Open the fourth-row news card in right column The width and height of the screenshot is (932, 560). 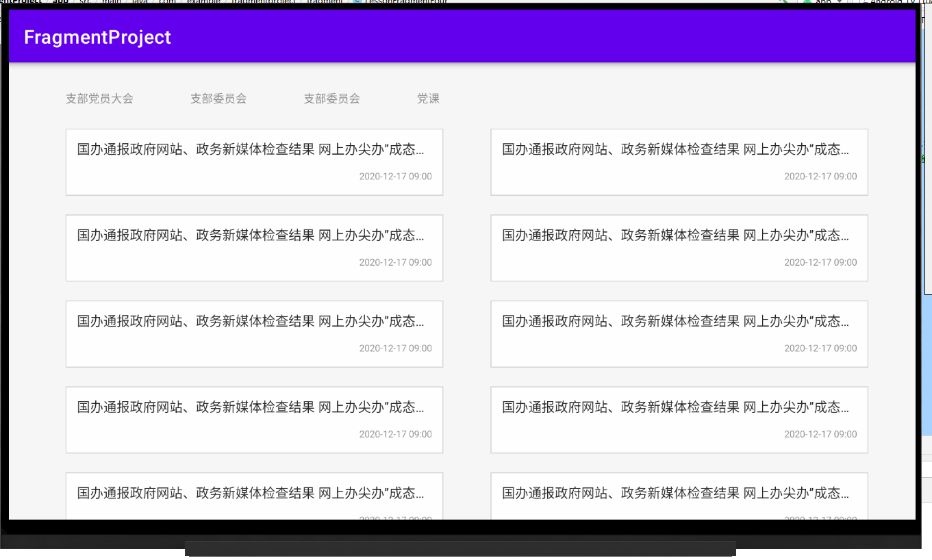(679, 420)
